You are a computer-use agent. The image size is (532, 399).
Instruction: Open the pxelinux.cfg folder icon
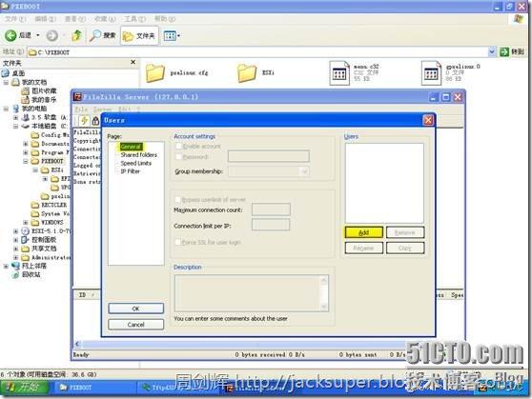click(155, 72)
